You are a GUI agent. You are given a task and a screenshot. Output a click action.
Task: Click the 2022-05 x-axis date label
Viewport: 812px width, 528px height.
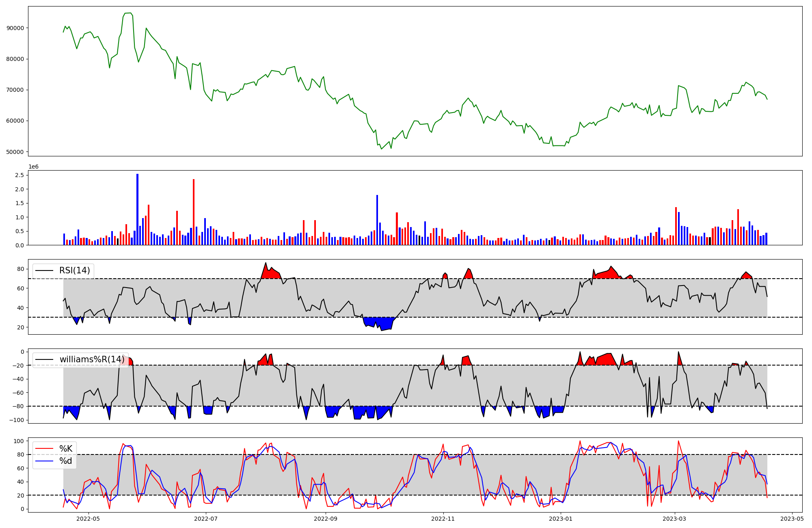pos(88,518)
